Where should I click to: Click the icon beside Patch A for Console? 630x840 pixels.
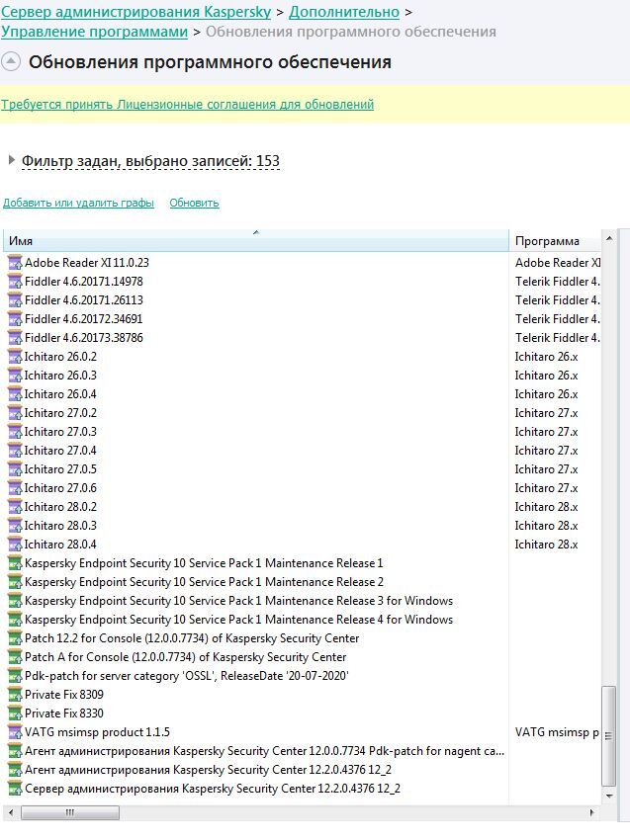pos(15,657)
